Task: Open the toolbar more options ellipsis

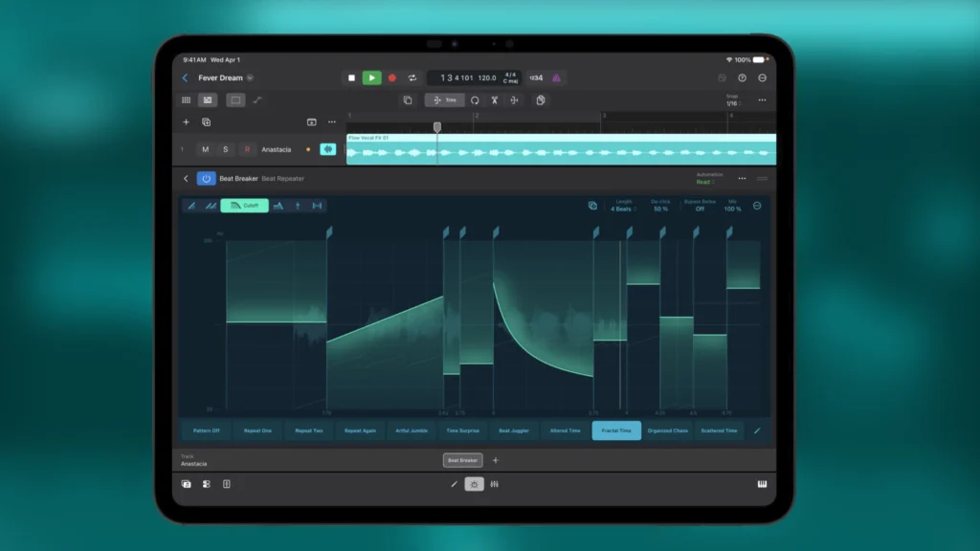Action: point(762,99)
